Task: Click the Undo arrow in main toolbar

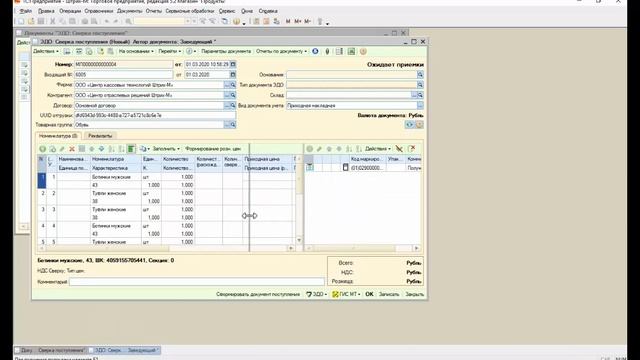Action: [x=107, y=21]
